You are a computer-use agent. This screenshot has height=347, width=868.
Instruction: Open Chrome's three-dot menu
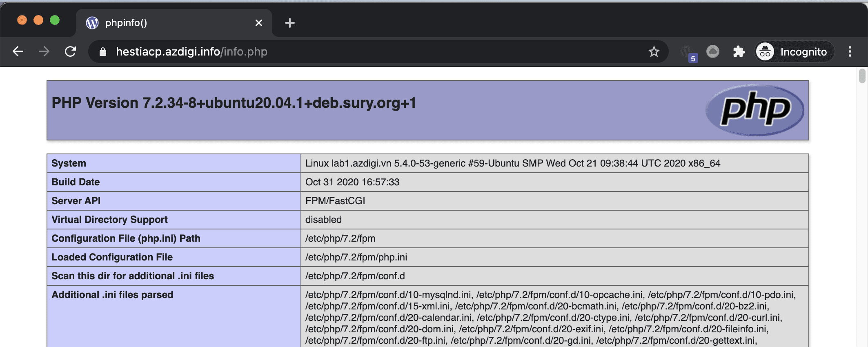coord(850,51)
